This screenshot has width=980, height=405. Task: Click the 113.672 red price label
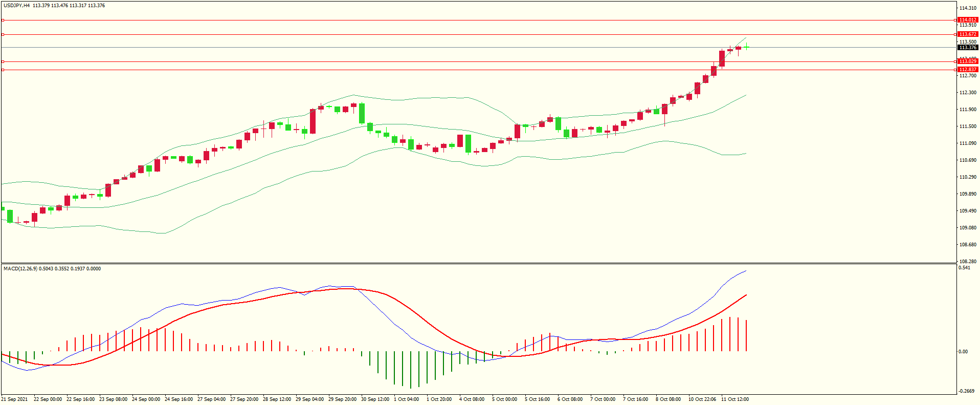(968, 34)
